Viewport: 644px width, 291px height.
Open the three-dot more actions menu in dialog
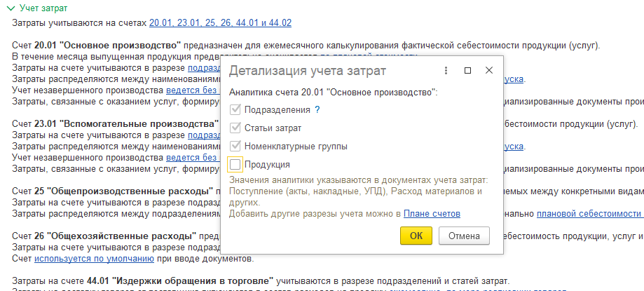click(446, 71)
